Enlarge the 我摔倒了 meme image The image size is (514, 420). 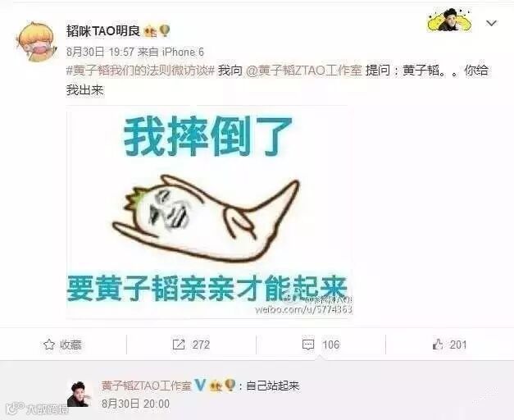209,212
